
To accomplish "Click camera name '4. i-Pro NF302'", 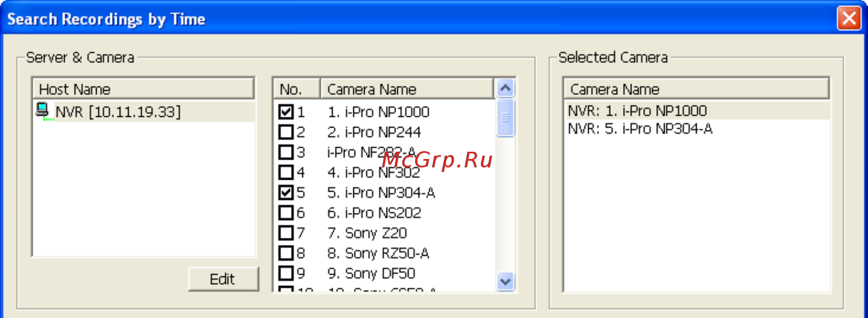I will [x=374, y=172].
